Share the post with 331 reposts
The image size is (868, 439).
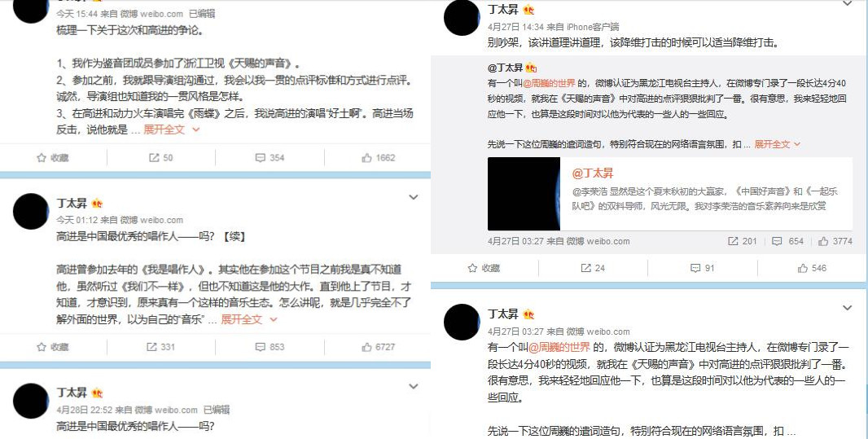pos(160,347)
